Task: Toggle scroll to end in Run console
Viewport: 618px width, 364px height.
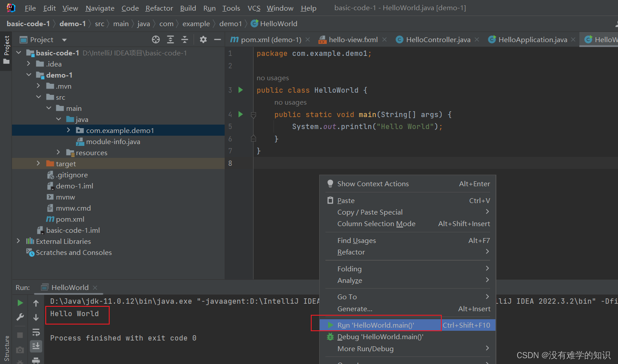Action: coord(36,346)
